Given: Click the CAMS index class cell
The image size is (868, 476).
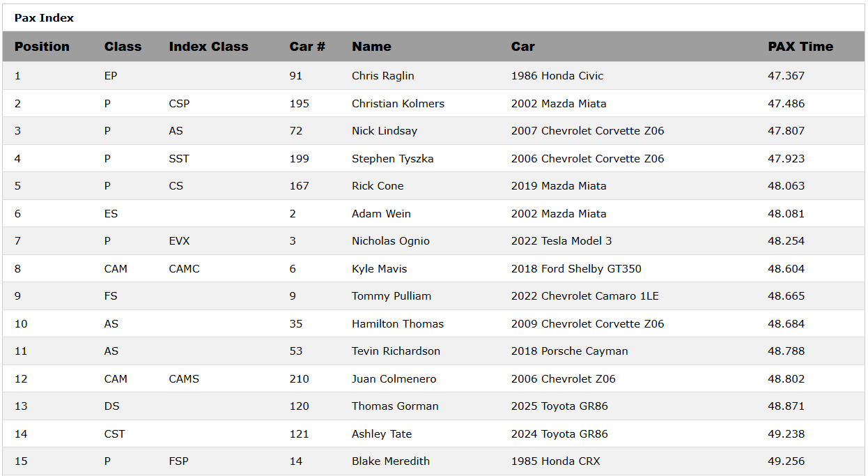Looking at the screenshot, I should tap(184, 379).
